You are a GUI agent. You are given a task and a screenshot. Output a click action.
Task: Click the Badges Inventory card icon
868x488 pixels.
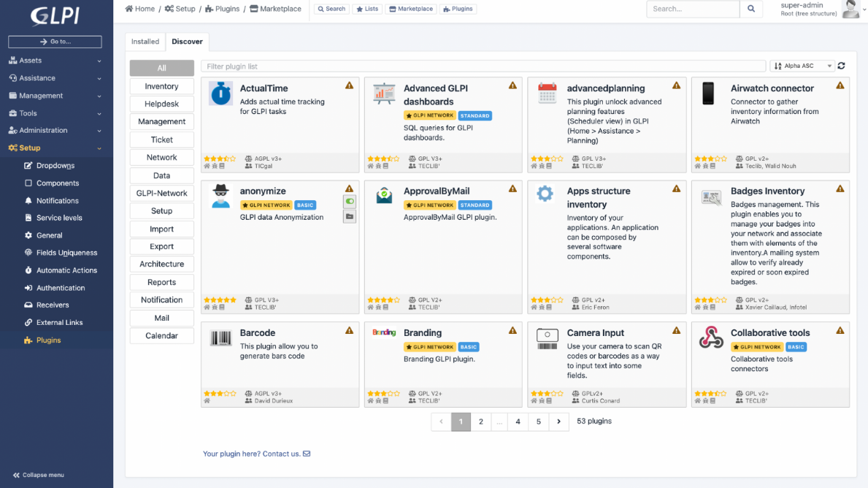tap(711, 197)
